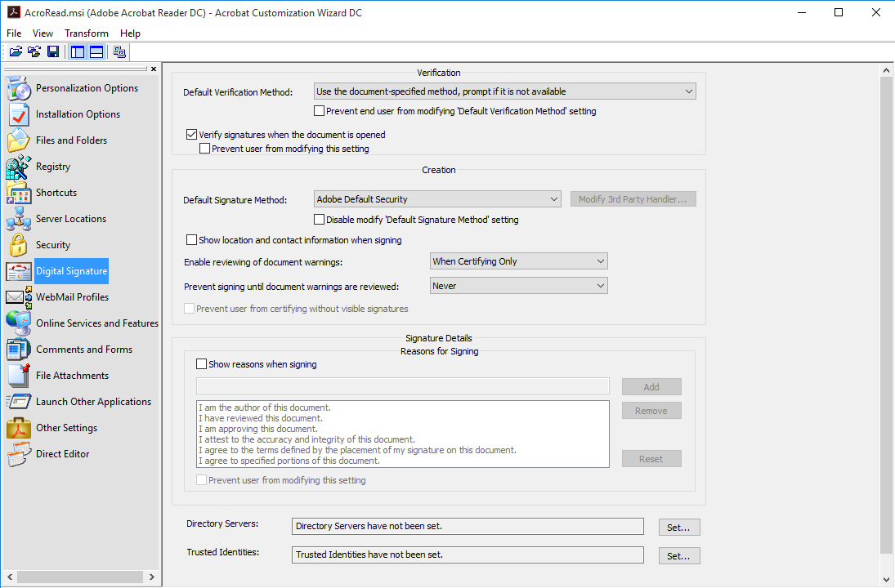Click the Other Settings briefcase icon
Viewport: 895px width, 588px height.
(18, 428)
